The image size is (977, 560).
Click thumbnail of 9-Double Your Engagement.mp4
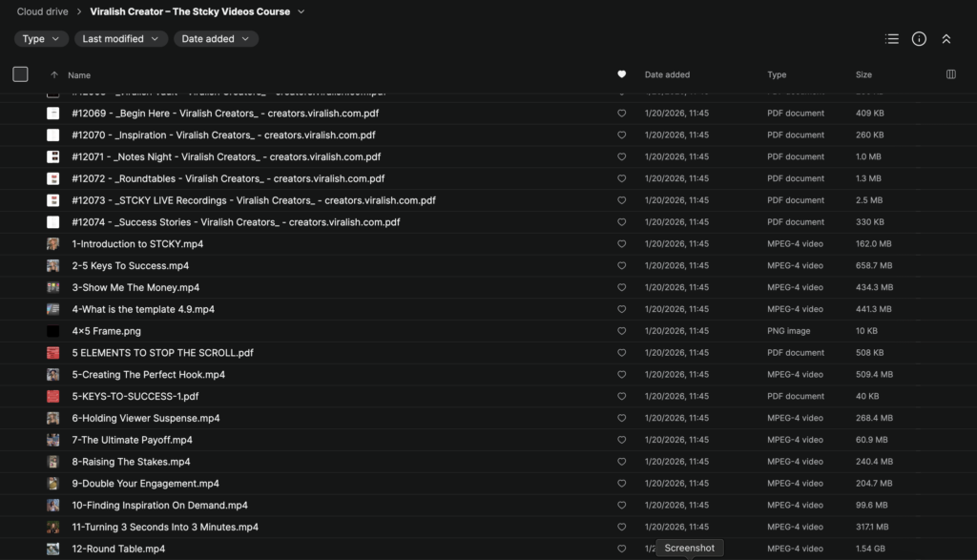(x=53, y=484)
